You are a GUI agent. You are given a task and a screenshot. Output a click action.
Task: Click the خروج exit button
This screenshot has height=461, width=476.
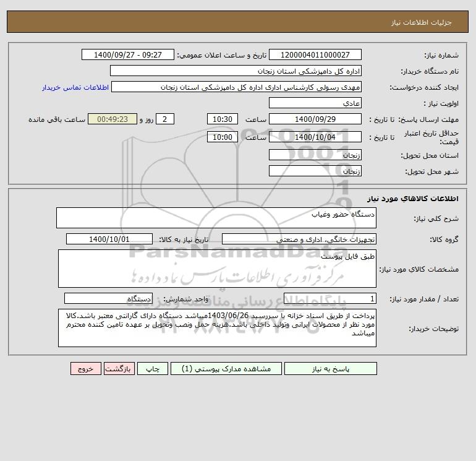[x=85, y=369]
